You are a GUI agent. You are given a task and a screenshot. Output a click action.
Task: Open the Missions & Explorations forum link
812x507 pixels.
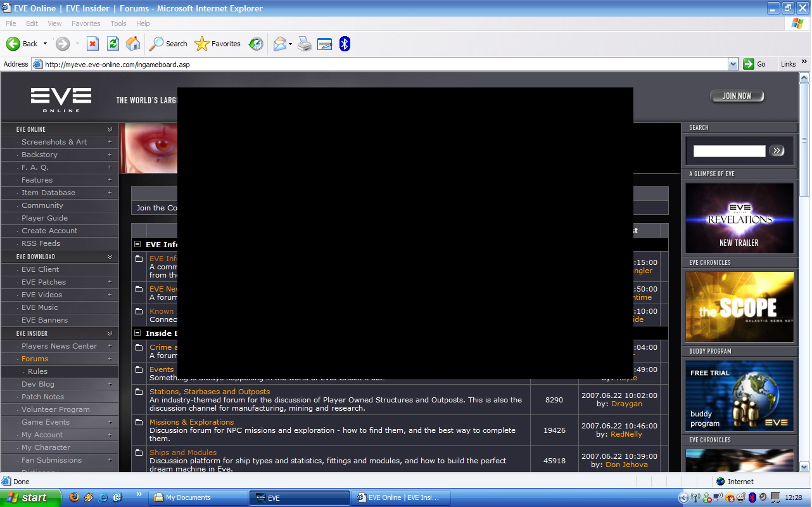click(x=191, y=422)
